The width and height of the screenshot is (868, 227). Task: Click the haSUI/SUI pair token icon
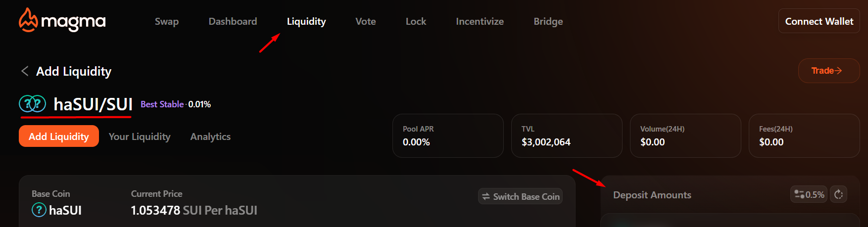[x=32, y=104]
